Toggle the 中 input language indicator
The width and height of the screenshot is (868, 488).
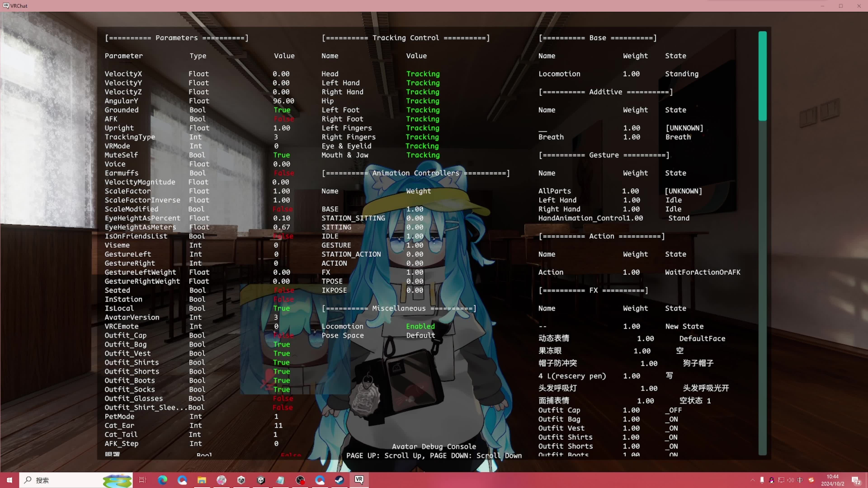coord(800,480)
